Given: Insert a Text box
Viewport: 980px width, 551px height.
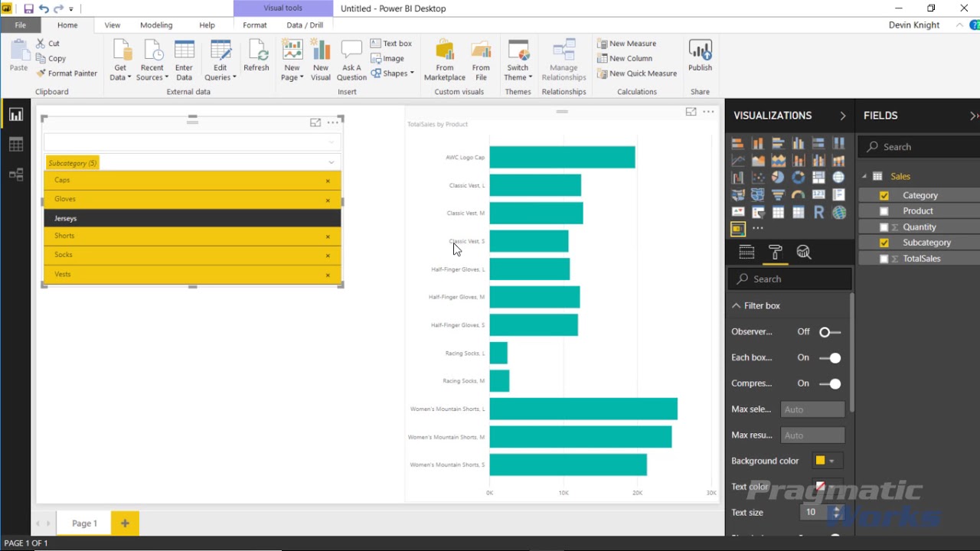Looking at the screenshot, I should tap(391, 44).
